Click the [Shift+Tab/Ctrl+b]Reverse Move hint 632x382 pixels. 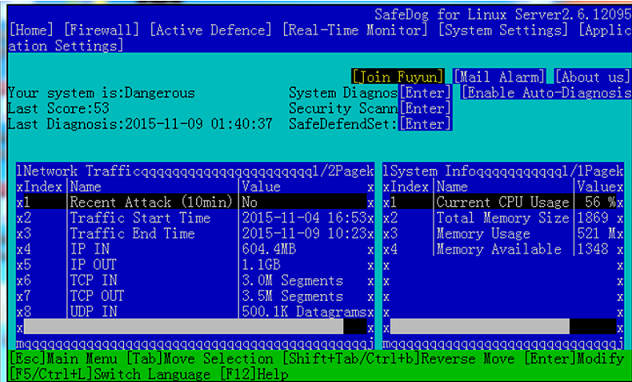pos(399,358)
